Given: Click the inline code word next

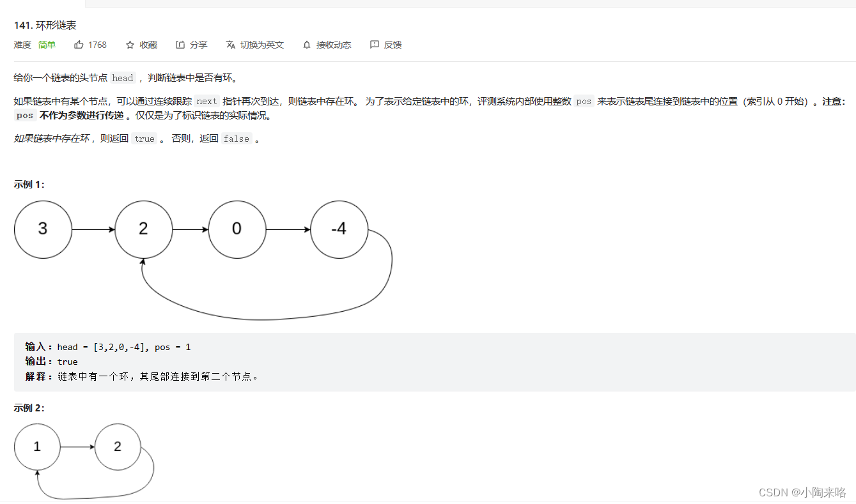Looking at the screenshot, I should tap(206, 101).
